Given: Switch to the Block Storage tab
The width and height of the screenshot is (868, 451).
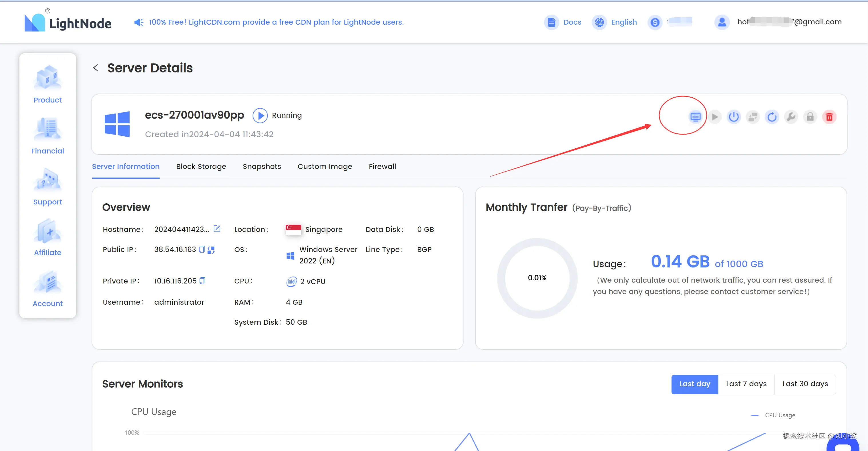Looking at the screenshot, I should [x=201, y=166].
